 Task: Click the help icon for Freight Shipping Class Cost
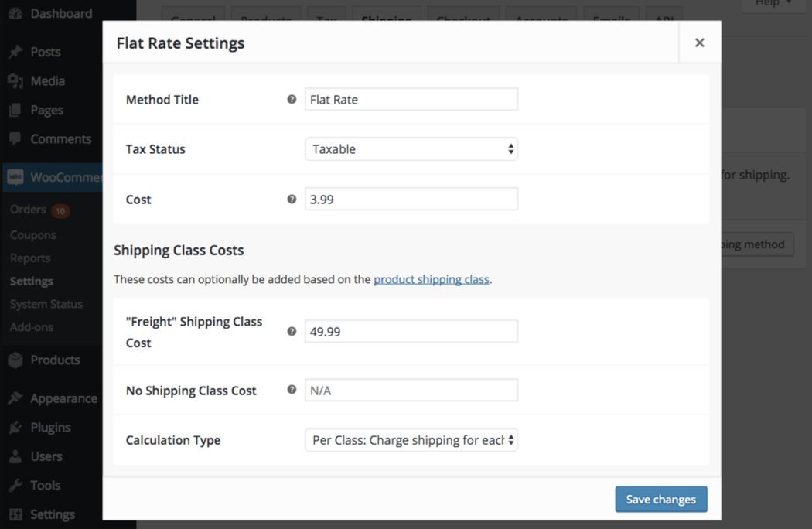pos(292,332)
